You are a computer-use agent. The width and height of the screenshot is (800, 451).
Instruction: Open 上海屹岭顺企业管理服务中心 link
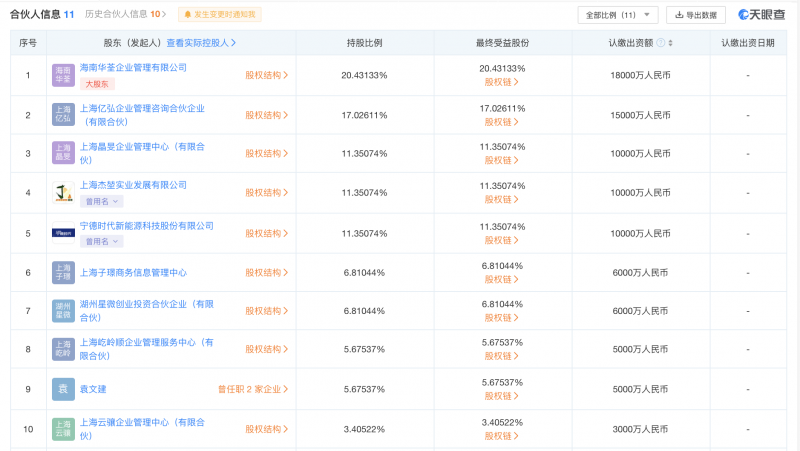pos(147,349)
